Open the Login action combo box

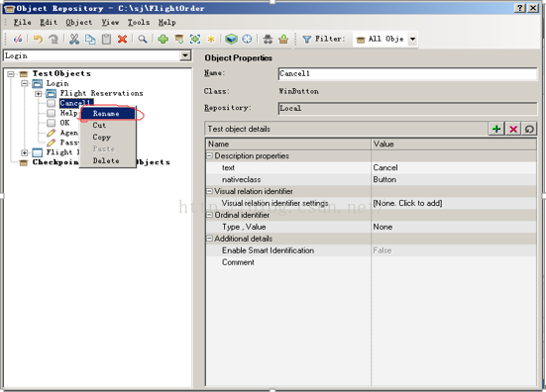click(185, 55)
